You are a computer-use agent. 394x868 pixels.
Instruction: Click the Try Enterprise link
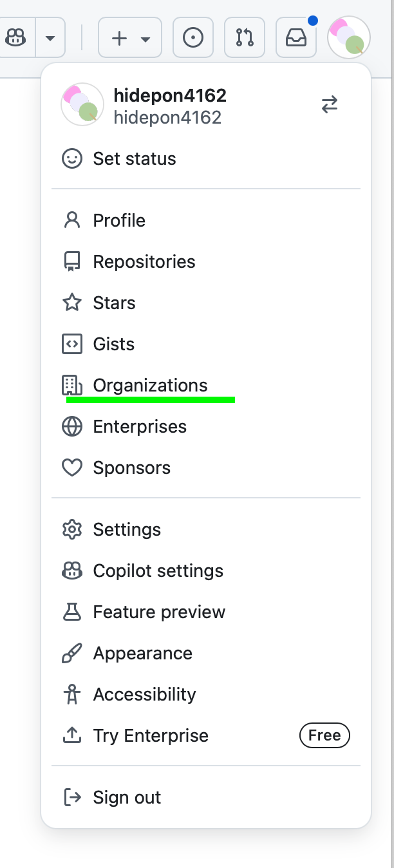(151, 736)
